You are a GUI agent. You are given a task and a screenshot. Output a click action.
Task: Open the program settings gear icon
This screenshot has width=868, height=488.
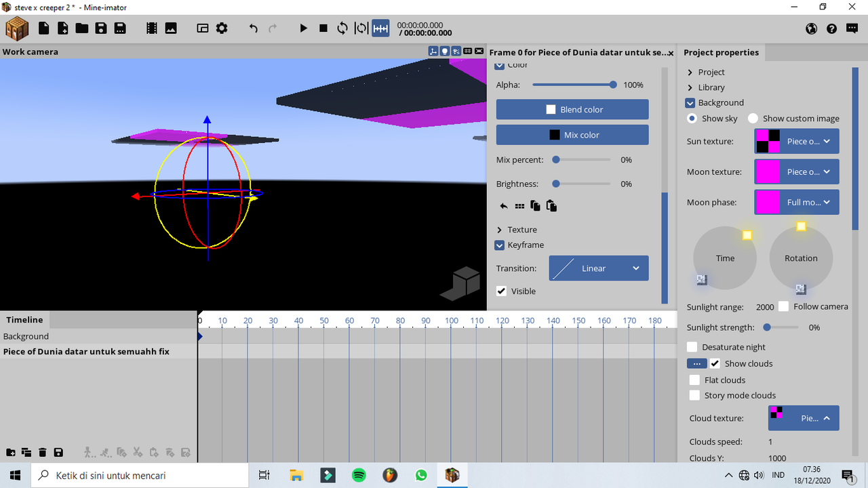(x=221, y=28)
